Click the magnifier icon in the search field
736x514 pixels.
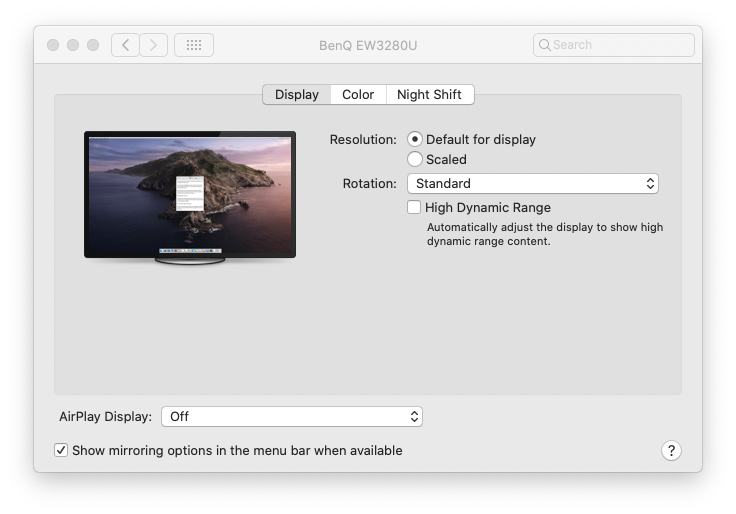pyautogui.click(x=544, y=45)
